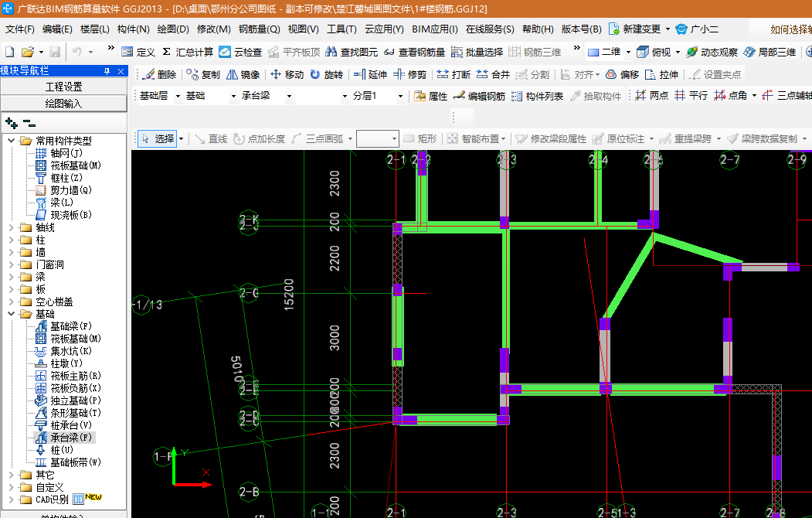812x518 pixels.
Task: Close the 模块导航栏 navigation panel
Action: (x=121, y=71)
